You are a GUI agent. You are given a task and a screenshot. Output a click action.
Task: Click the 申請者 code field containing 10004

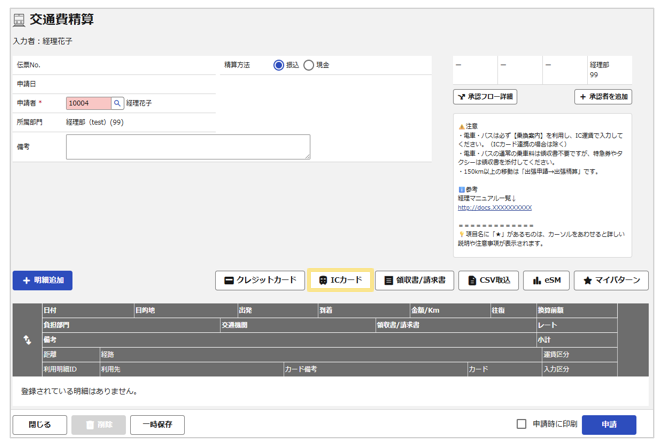88,103
